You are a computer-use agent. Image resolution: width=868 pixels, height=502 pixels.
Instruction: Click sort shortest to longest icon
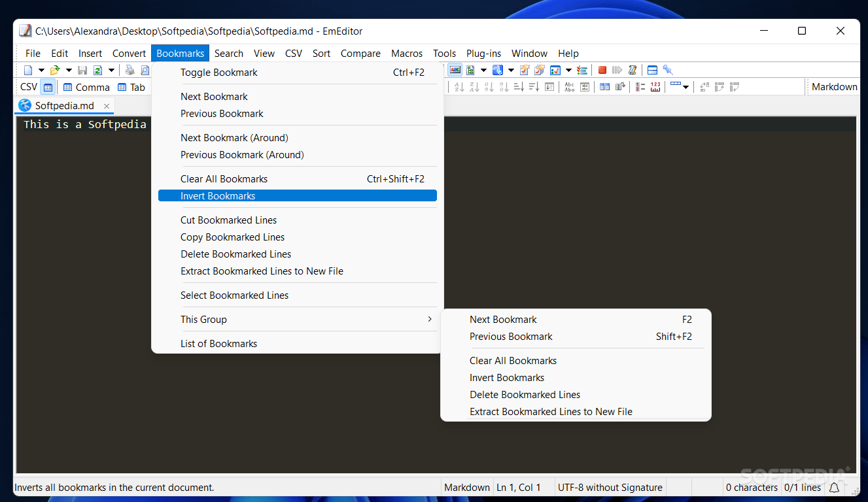pos(519,87)
